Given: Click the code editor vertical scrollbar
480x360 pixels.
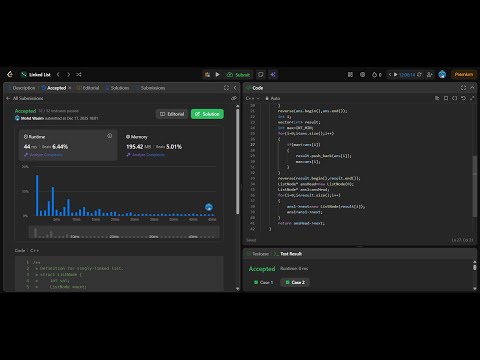Looking at the screenshot, I should tap(475, 187).
